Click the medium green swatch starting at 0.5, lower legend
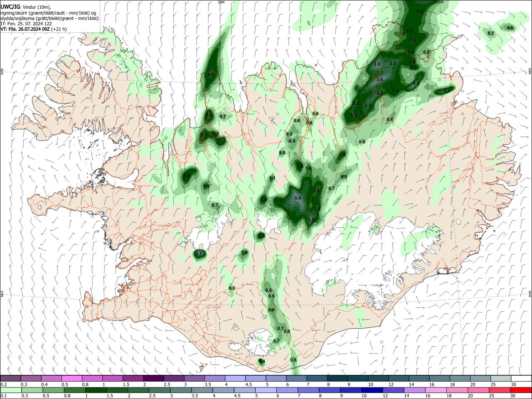Image resolution: width=532 pixels, height=399 pixels. (x=53, y=390)
